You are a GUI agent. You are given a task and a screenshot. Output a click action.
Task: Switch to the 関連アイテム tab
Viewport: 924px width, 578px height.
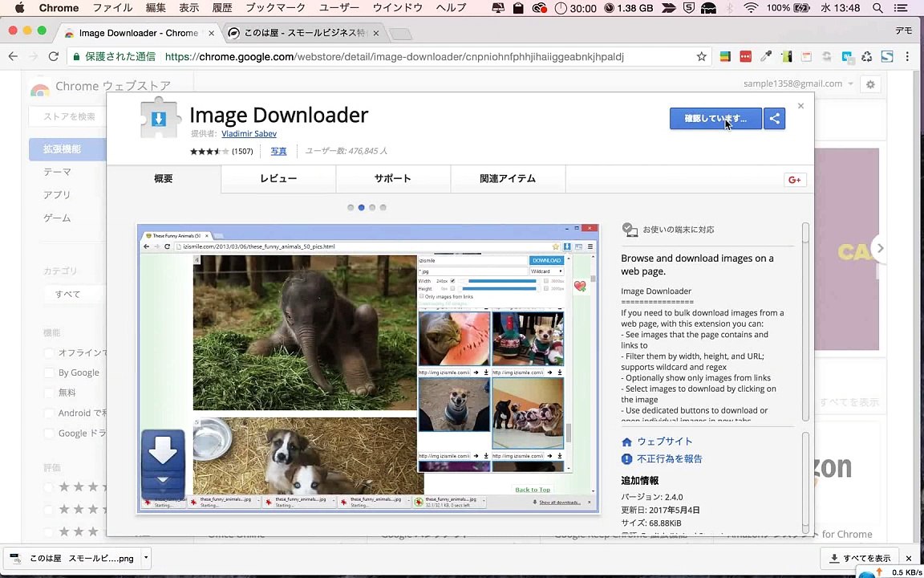pyautogui.click(x=508, y=179)
